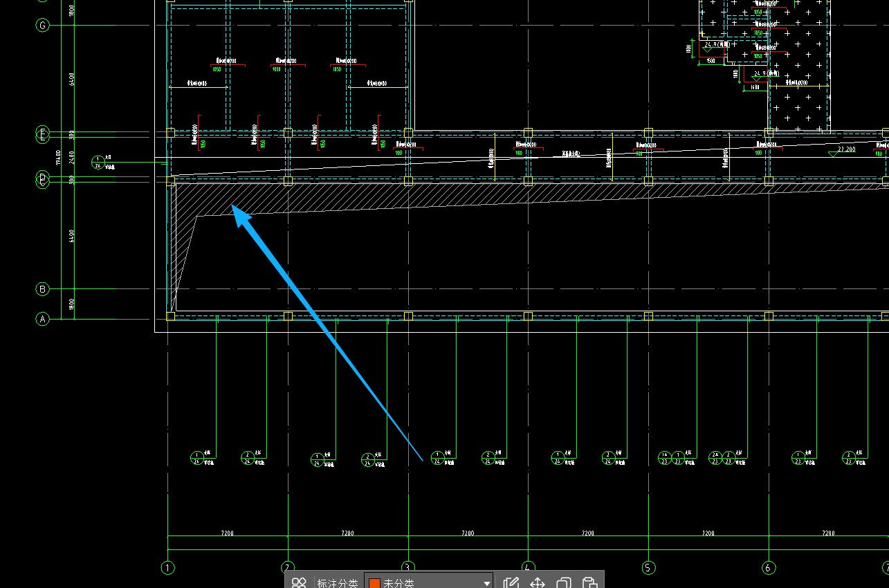Click the orange category color swatch
This screenshot has width=889, height=588.
374,584
